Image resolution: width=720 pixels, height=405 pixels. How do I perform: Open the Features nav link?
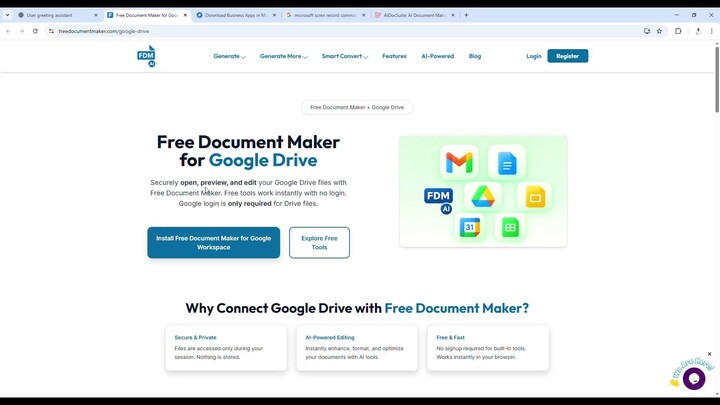[x=394, y=56]
